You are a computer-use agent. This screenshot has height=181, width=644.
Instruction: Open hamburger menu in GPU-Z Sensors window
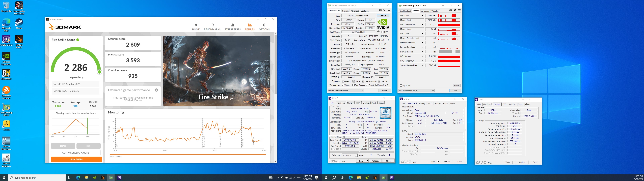pyautogui.click(x=460, y=10)
